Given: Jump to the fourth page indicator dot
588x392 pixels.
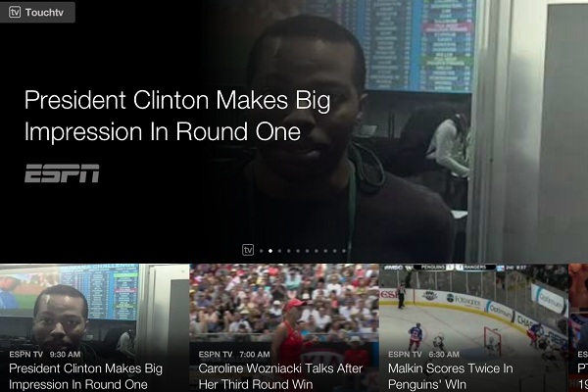Looking at the screenshot, I should tap(289, 251).
